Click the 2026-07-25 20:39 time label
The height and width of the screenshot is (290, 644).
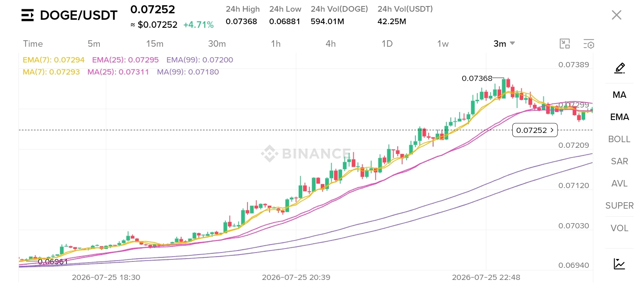click(296, 277)
